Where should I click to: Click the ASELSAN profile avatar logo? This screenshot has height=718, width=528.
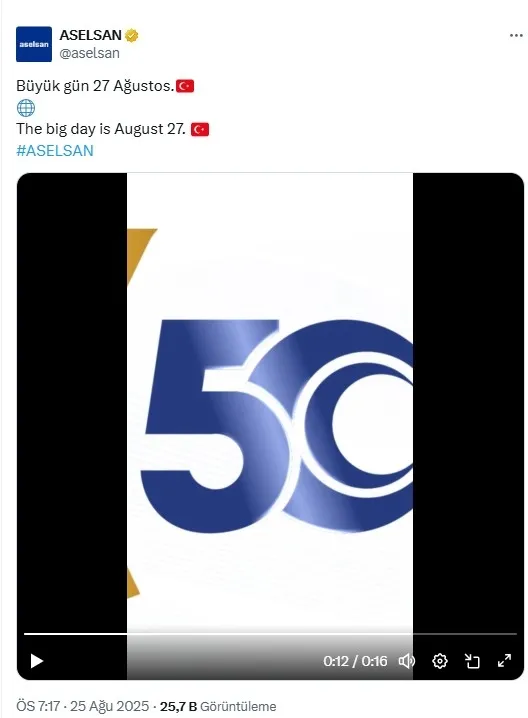click(x=34, y=44)
